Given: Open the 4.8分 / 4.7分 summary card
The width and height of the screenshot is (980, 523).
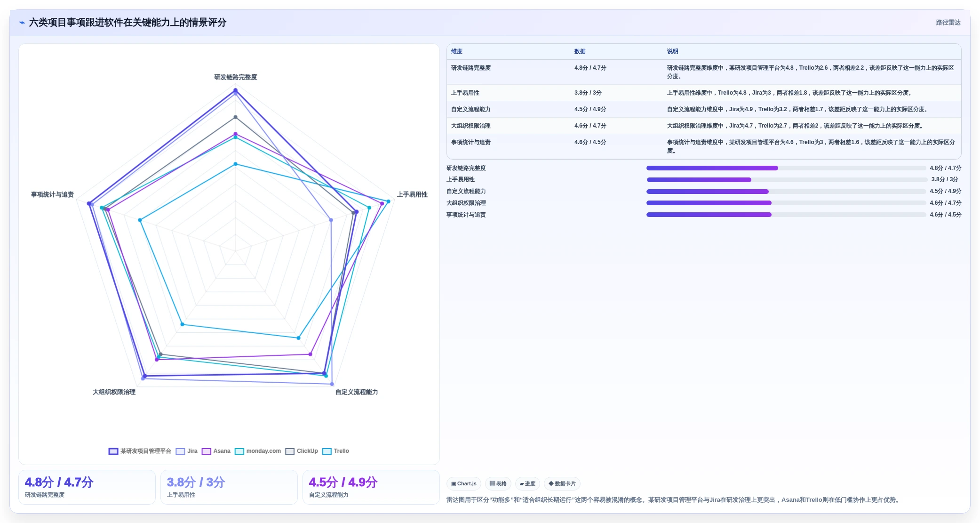Looking at the screenshot, I should coord(87,487).
